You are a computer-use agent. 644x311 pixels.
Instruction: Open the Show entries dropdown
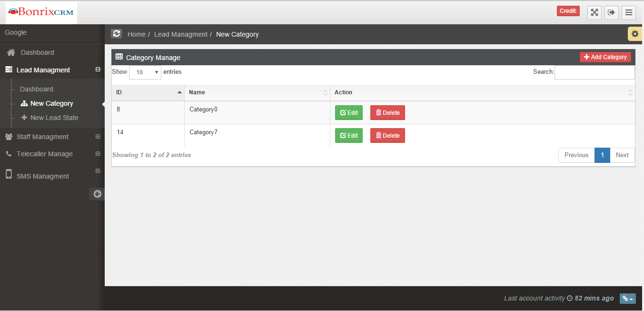(145, 72)
